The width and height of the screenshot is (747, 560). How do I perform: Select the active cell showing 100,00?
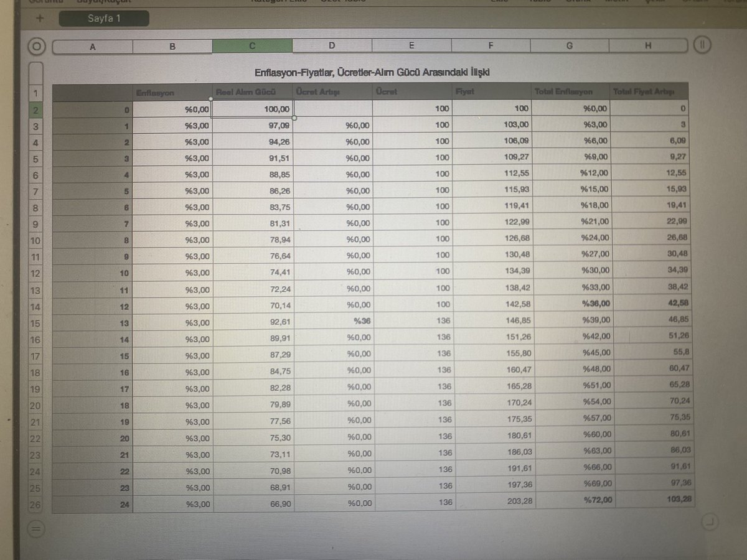pos(253,109)
